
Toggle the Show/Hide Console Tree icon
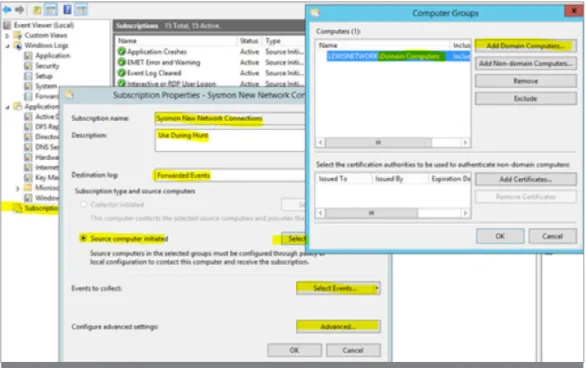[50, 10]
